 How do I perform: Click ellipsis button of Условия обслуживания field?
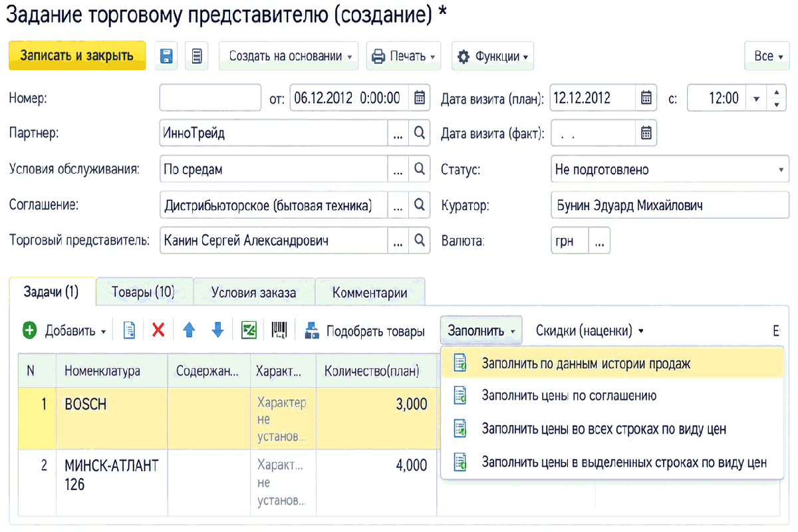(x=398, y=169)
